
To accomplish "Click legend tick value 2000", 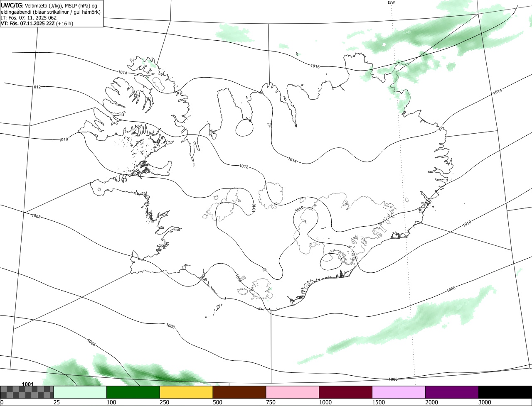I will point(431,402).
